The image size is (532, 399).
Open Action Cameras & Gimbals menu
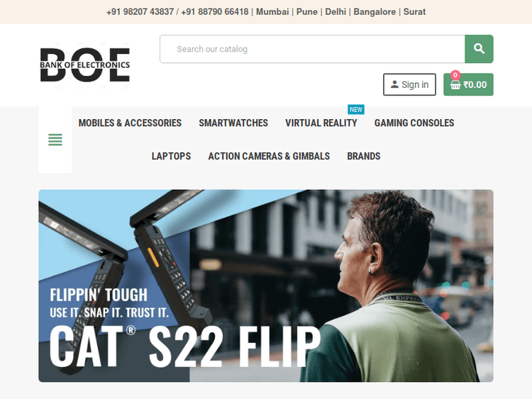tap(269, 156)
